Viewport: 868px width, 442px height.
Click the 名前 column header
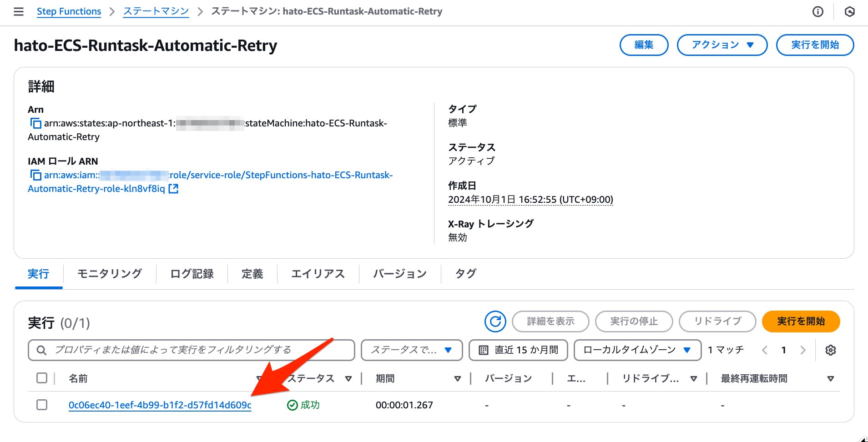click(78, 378)
